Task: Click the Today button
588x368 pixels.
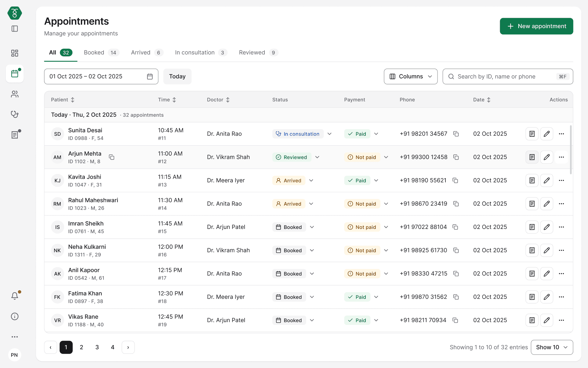Action: (177, 76)
